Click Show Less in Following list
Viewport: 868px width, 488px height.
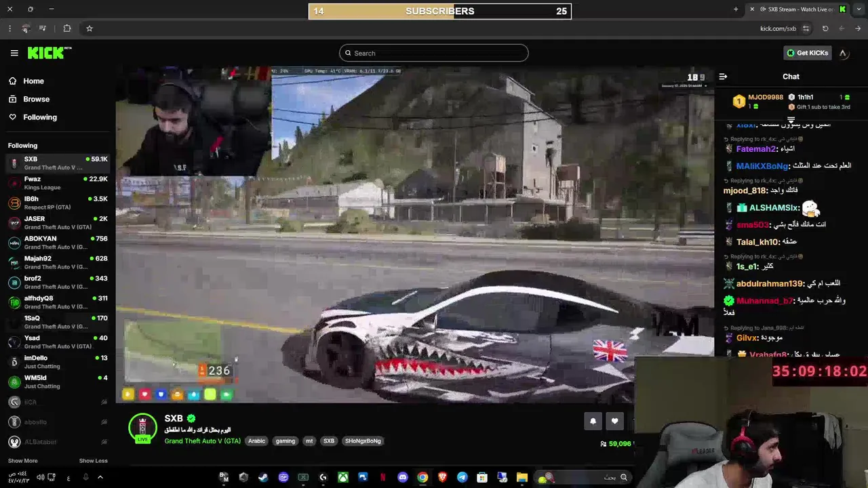coord(93,461)
